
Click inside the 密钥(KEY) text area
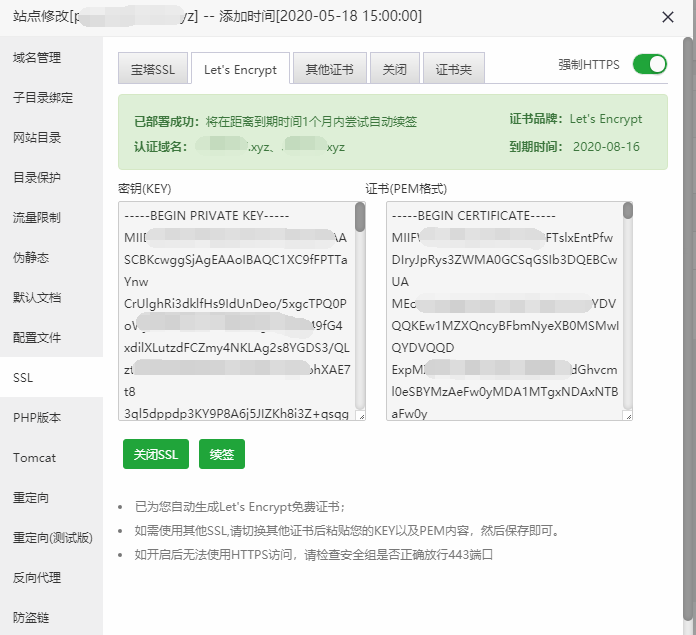click(235, 310)
